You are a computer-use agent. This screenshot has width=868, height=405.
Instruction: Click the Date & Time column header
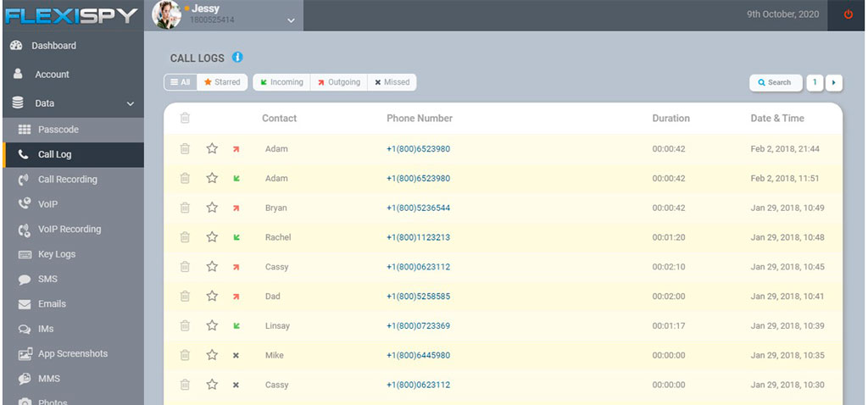pyautogui.click(x=777, y=118)
